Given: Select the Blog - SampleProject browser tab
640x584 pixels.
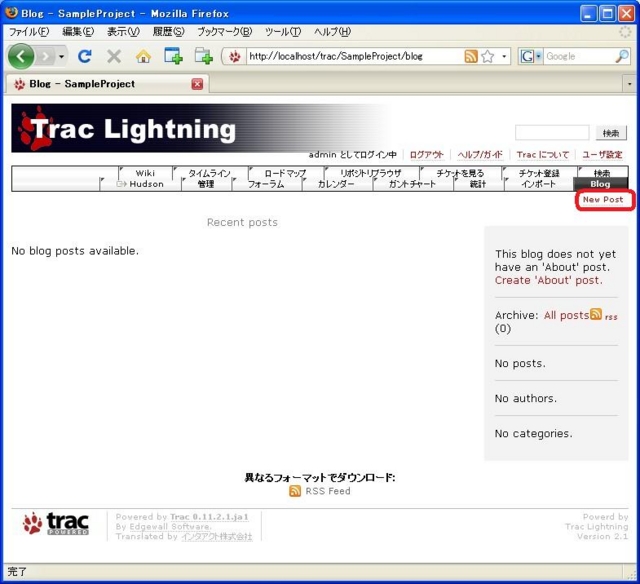Looking at the screenshot, I should coord(107,84).
